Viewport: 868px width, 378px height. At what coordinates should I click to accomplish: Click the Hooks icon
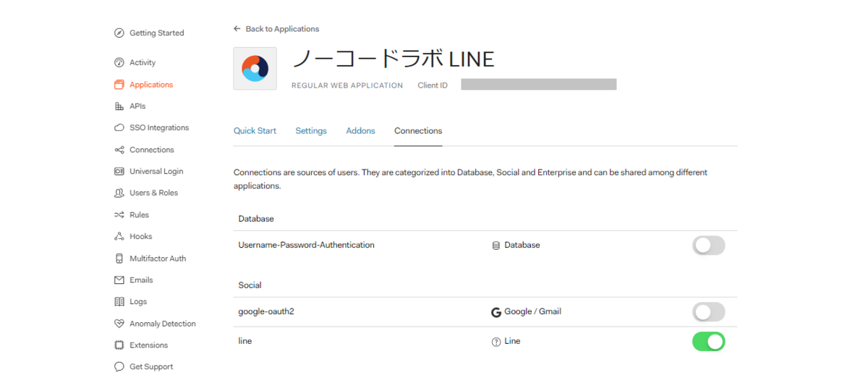pos(119,237)
